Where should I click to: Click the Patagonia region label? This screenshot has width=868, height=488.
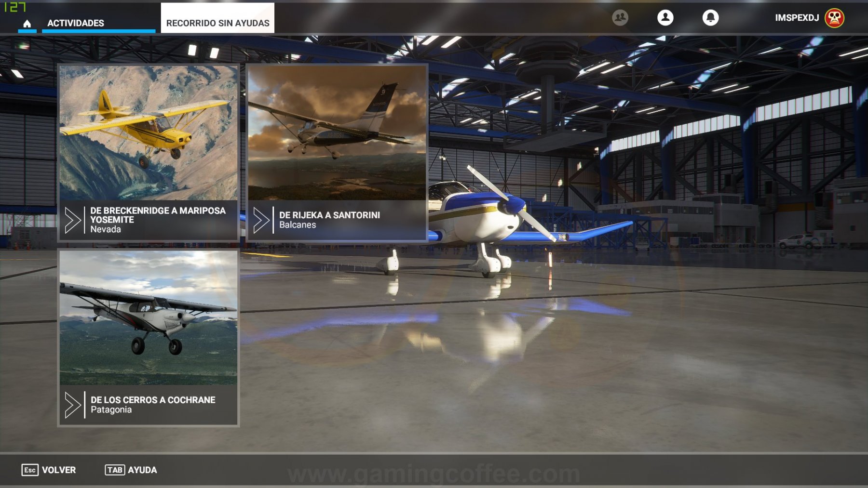pos(111,410)
